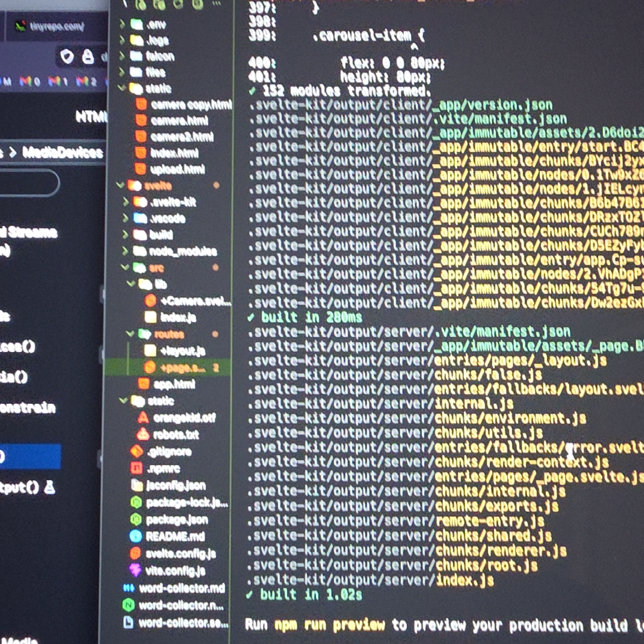The width and height of the screenshot is (644, 644).
Task: Open svelte.config.js file
Action: pos(180,554)
